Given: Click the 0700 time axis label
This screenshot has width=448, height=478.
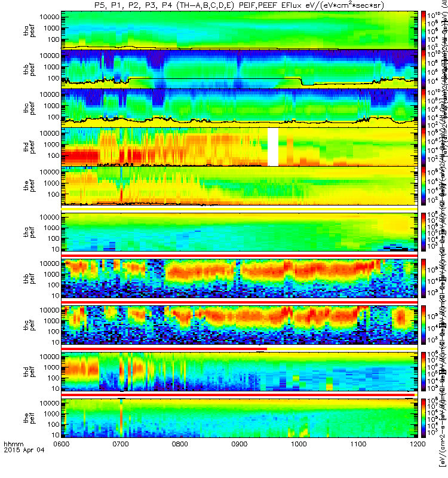Looking at the screenshot, I should (121, 444).
